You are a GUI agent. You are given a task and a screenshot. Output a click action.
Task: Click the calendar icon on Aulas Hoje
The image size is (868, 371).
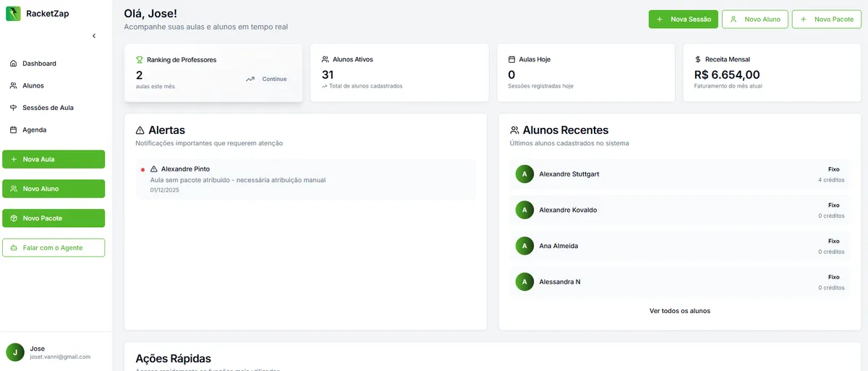point(512,59)
